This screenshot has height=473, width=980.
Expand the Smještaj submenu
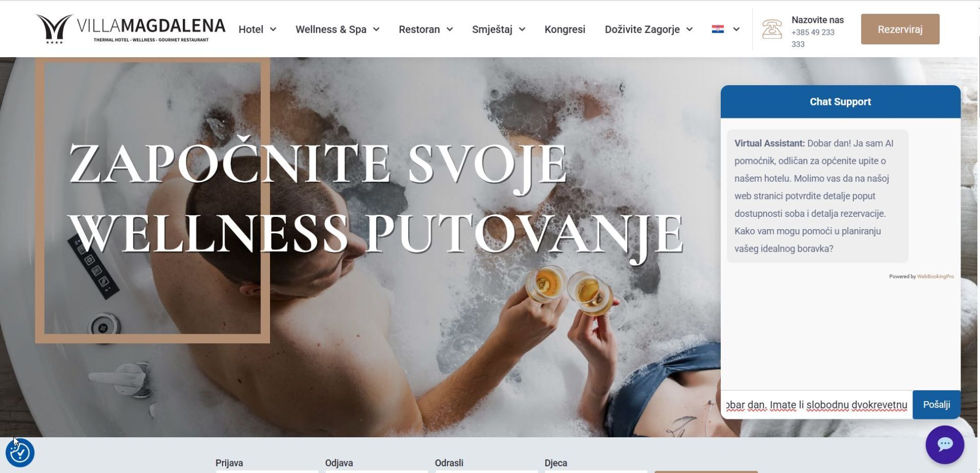[x=499, y=30]
